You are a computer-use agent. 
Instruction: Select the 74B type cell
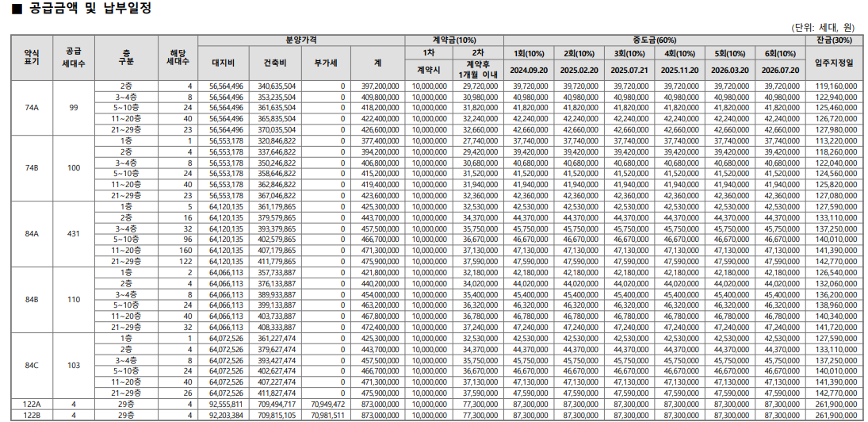pyautogui.click(x=32, y=168)
